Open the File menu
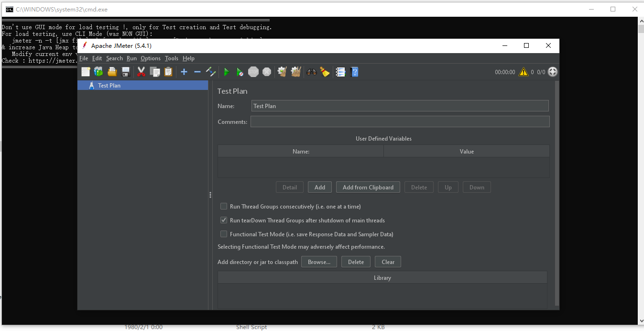Viewport: 644px width, 331px height. (x=84, y=58)
